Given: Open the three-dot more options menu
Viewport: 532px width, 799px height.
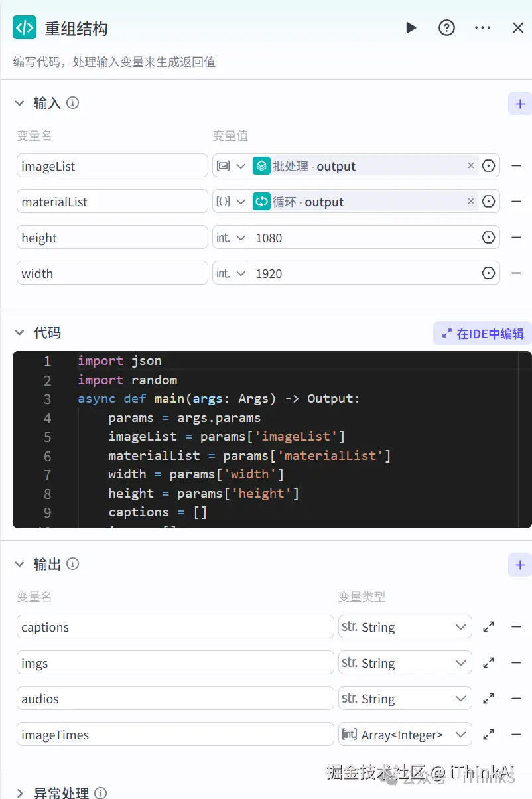Looking at the screenshot, I should [483, 28].
